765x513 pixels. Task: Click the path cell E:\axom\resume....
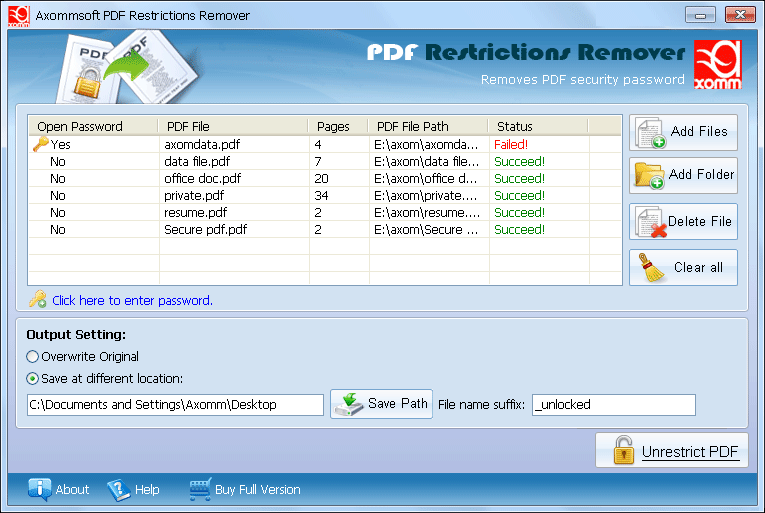coord(427,213)
